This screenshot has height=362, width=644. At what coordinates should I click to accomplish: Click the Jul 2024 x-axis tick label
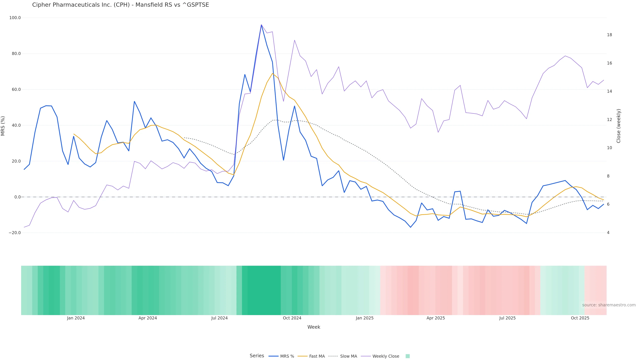(219, 318)
